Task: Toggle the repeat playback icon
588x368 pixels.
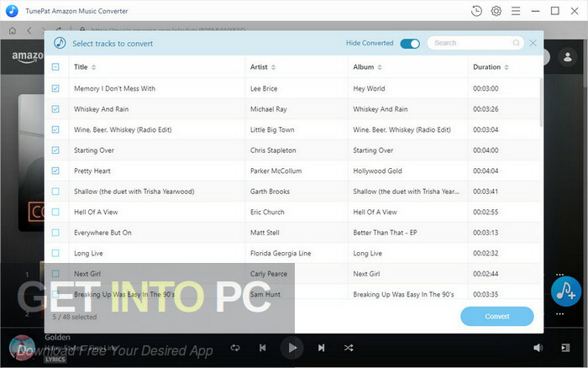Action: coord(235,348)
